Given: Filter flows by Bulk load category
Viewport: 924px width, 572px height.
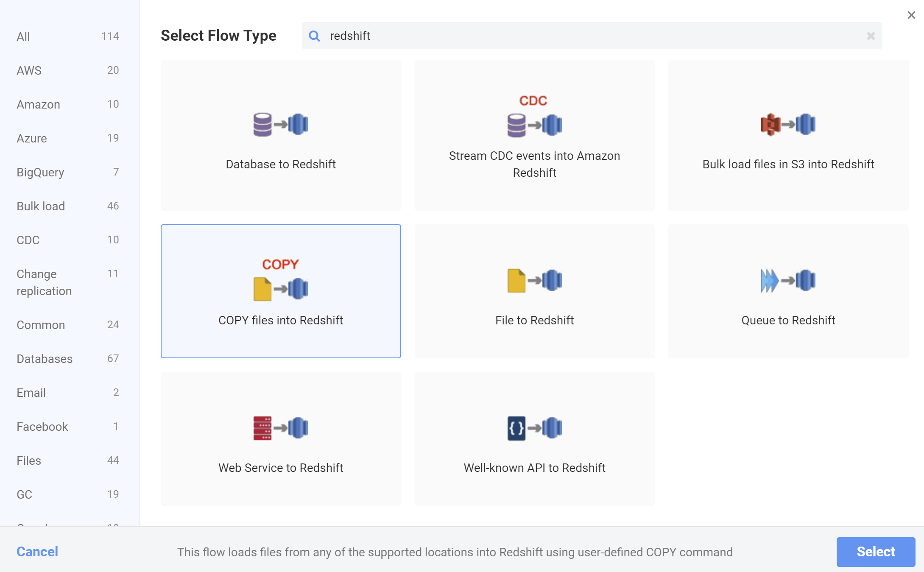Looking at the screenshot, I should 68,206.
